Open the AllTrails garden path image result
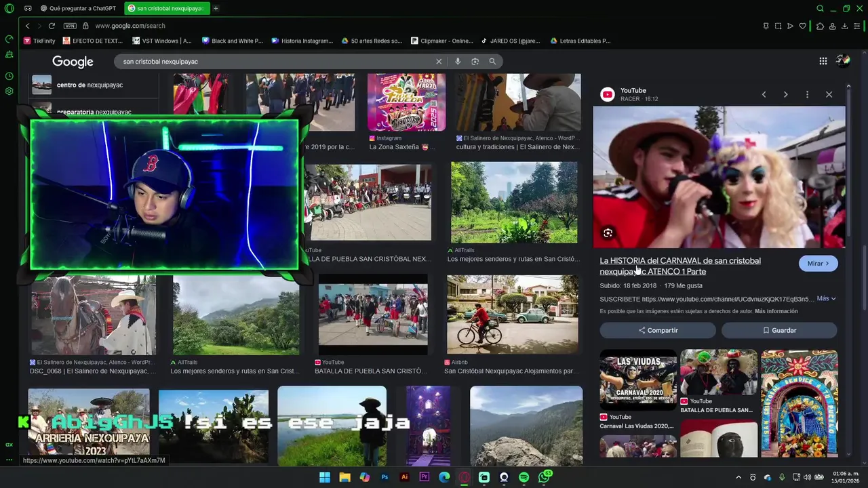 (x=514, y=202)
